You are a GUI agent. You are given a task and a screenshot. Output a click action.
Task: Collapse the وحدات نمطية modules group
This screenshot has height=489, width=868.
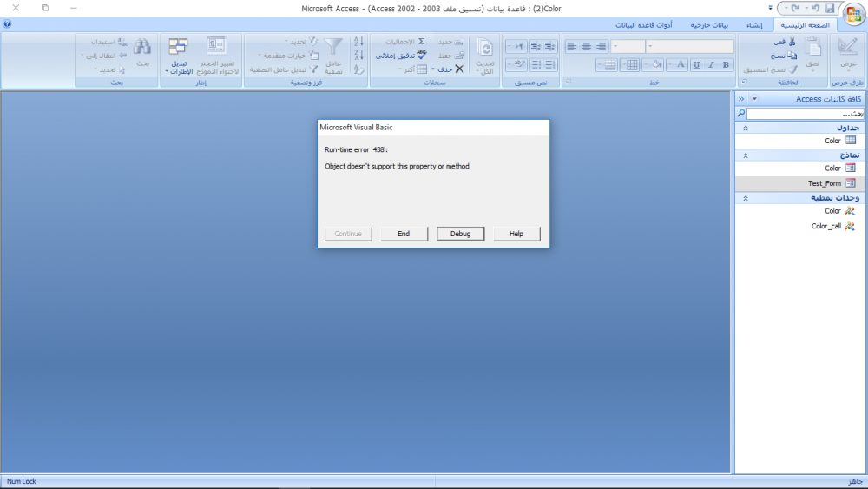[746, 198]
